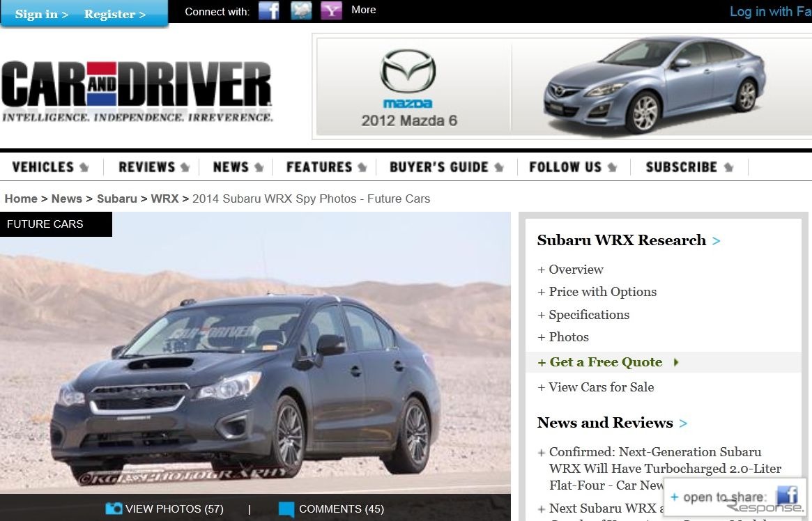Screen dimensions: 812x521
Task: Expand the Vehicles menu arrow
Action: click(84, 167)
